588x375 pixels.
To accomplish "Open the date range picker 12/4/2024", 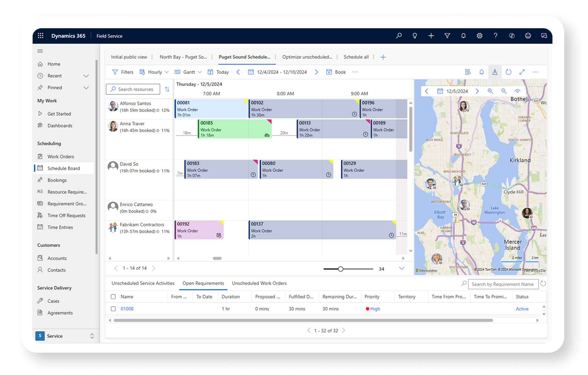I will (x=277, y=72).
